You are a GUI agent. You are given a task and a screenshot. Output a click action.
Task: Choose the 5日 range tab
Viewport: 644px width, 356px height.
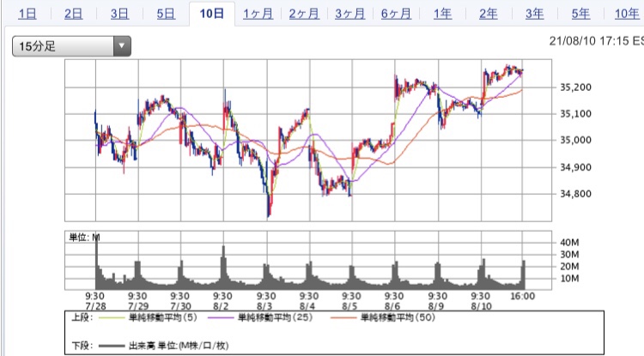166,14
